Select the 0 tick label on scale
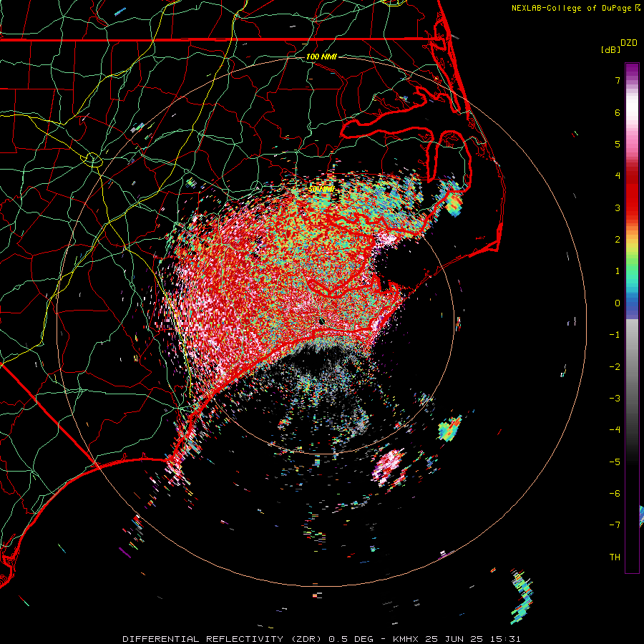644x644 pixels. pyautogui.click(x=618, y=303)
